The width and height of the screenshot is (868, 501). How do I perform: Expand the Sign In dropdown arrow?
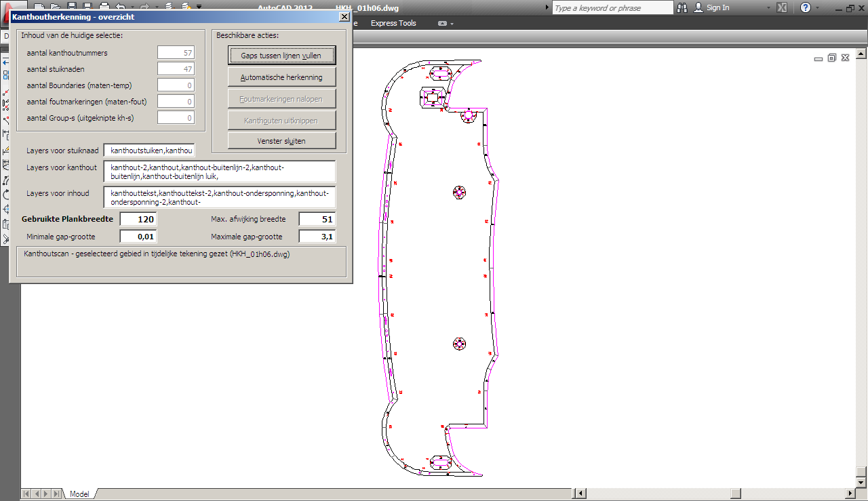[768, 8]
